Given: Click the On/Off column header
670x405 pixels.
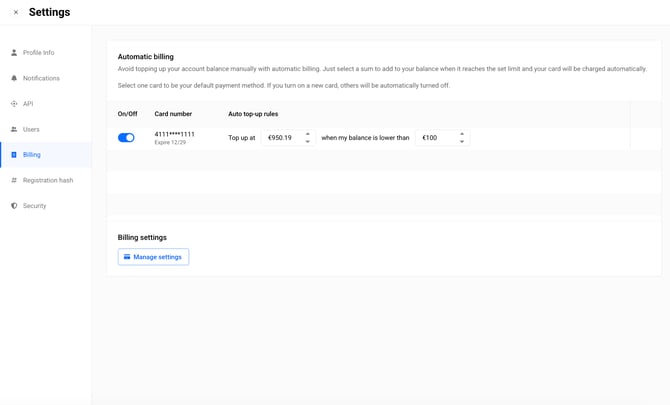Looking at the screenshot, I should point(127,114).
